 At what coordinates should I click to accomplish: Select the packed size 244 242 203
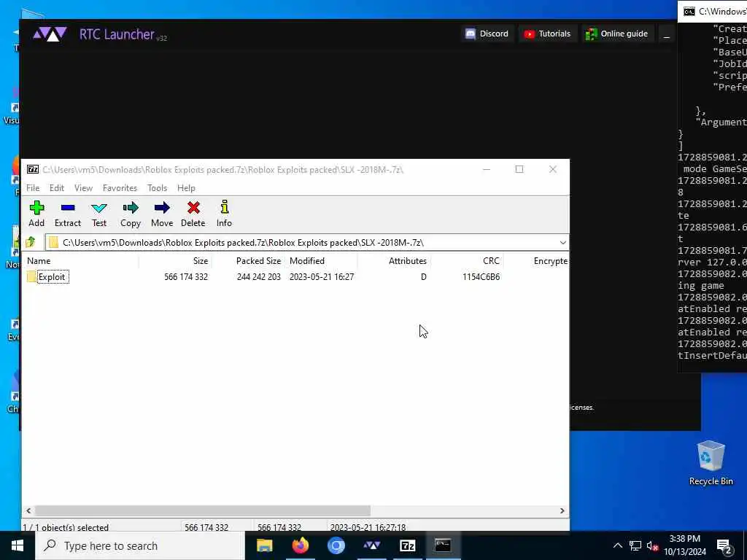(x=259, y=277)
